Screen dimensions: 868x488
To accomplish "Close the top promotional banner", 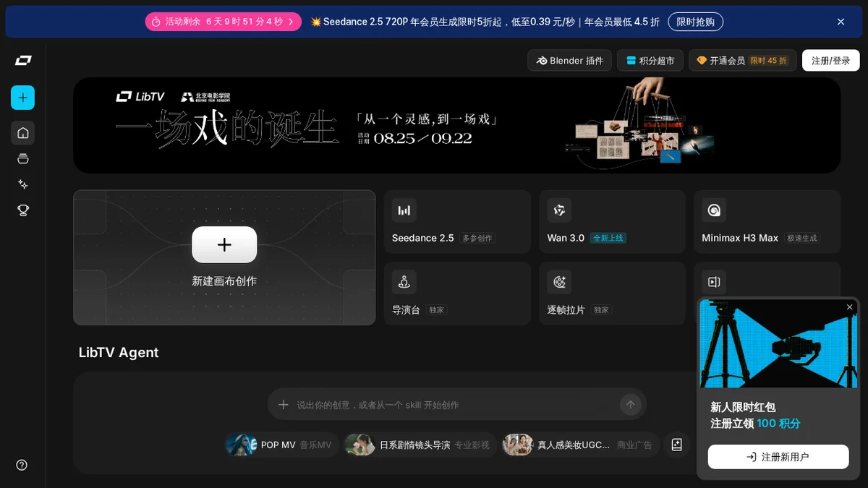I will [x=841, y=22].
